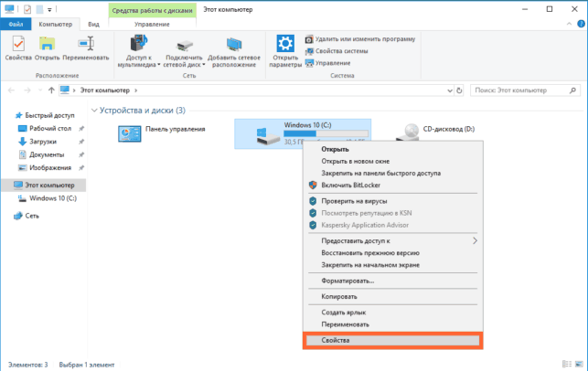
Task: Click the Свойства ribbon icon
Action: (x=18, y=48)
